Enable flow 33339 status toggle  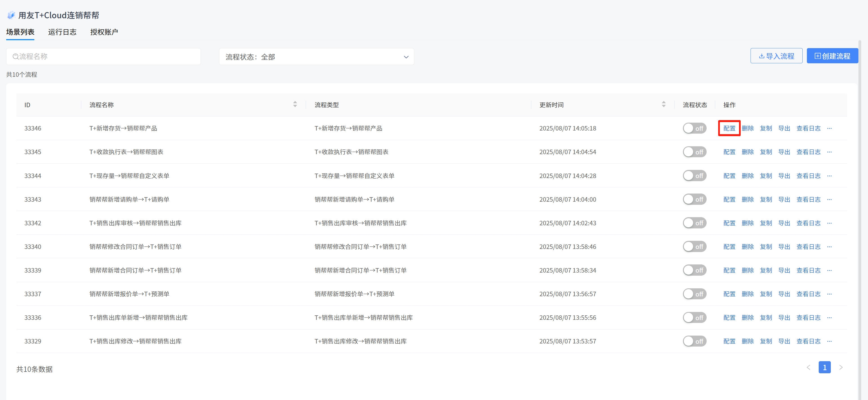[695, 270]
